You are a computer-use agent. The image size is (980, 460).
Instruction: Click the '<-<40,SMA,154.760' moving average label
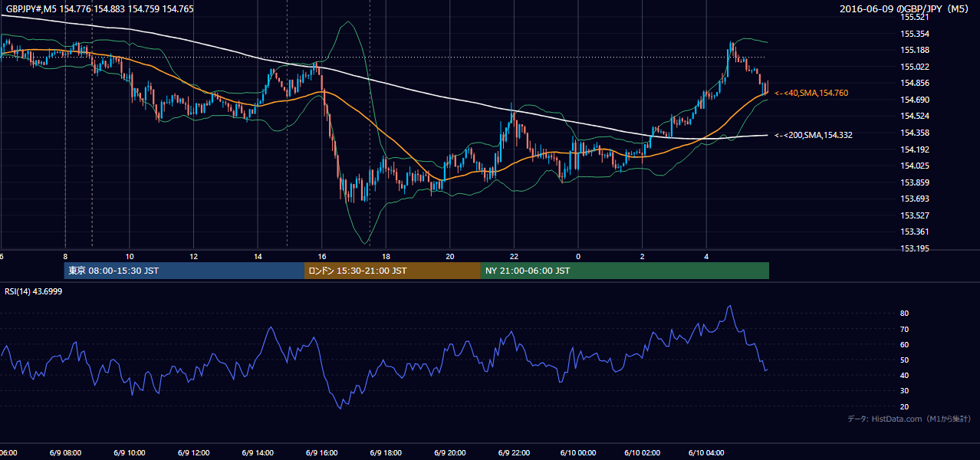pyautogui.click(x=811, y=93)
